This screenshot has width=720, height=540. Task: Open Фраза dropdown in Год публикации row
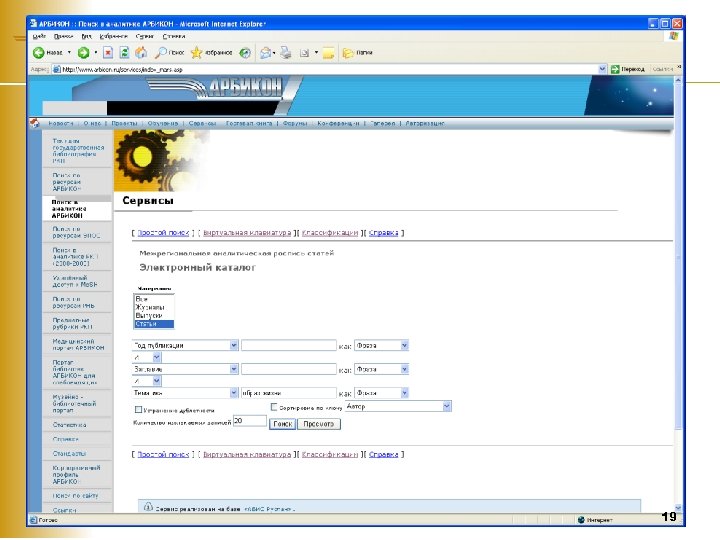pos(404,345)
